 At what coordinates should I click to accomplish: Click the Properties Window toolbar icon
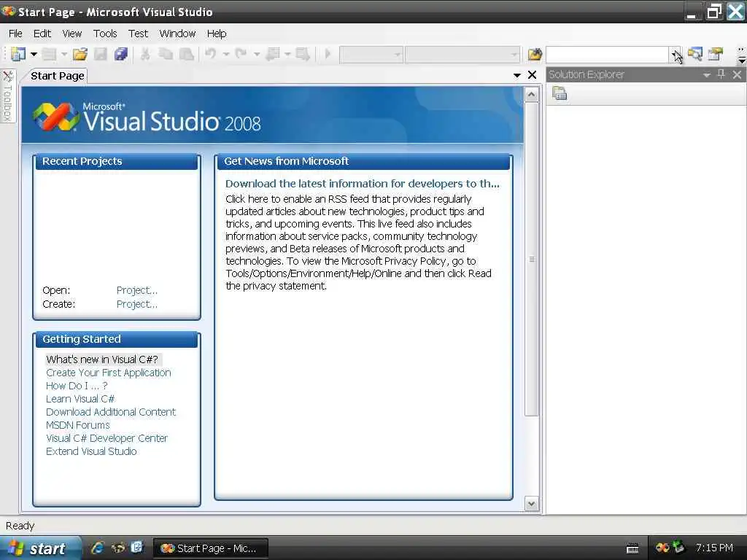(x=716, y=54)
